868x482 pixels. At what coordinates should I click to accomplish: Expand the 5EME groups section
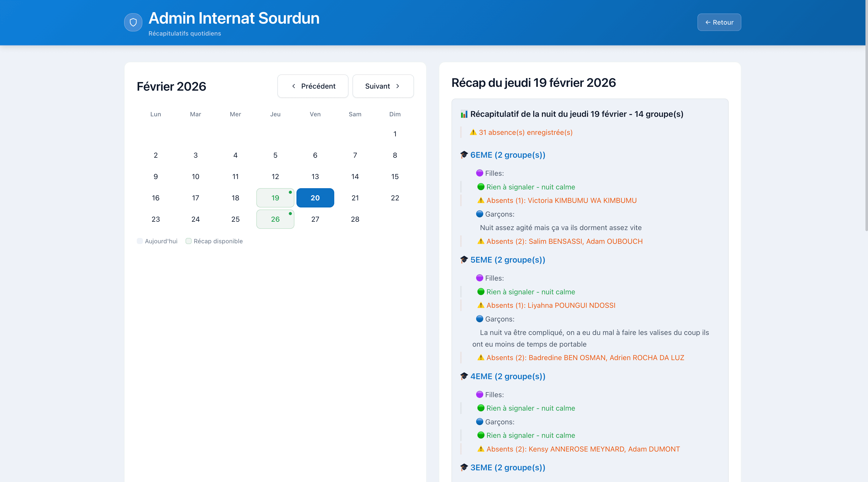click(x=507, y=260)
